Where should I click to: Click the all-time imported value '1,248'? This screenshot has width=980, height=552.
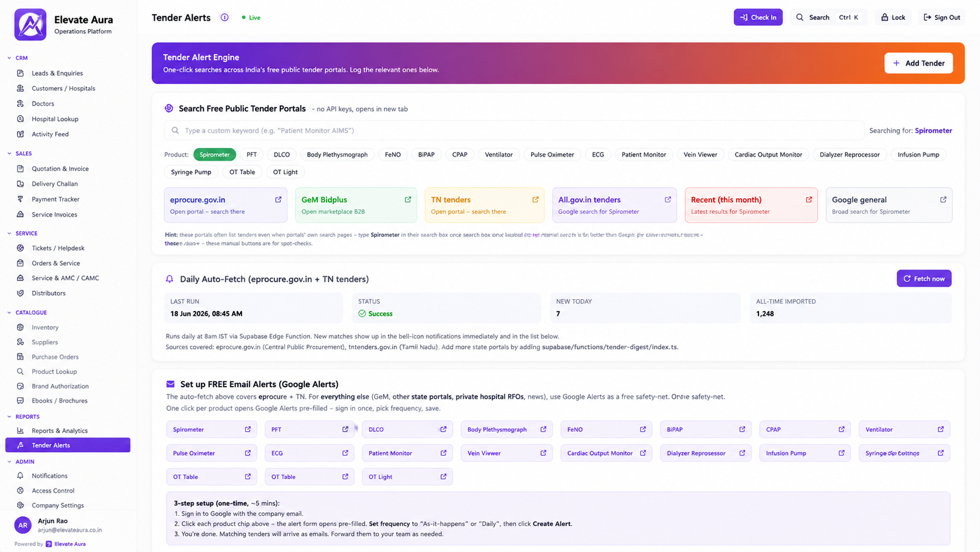pyautogui.click(x=765, y=314)
